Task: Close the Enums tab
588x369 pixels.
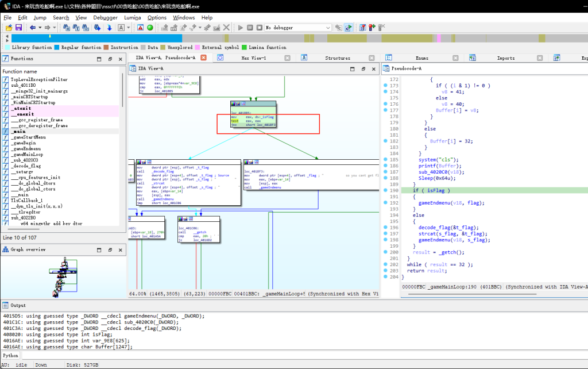Action: point(455,58)
